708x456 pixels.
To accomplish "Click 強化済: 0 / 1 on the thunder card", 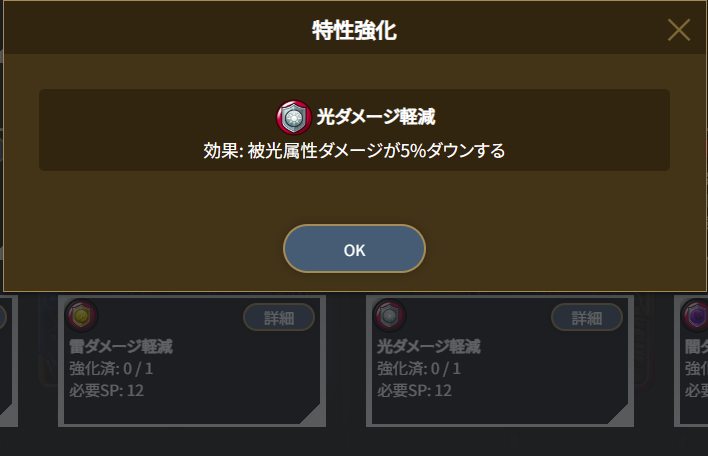I will [111, 369].
